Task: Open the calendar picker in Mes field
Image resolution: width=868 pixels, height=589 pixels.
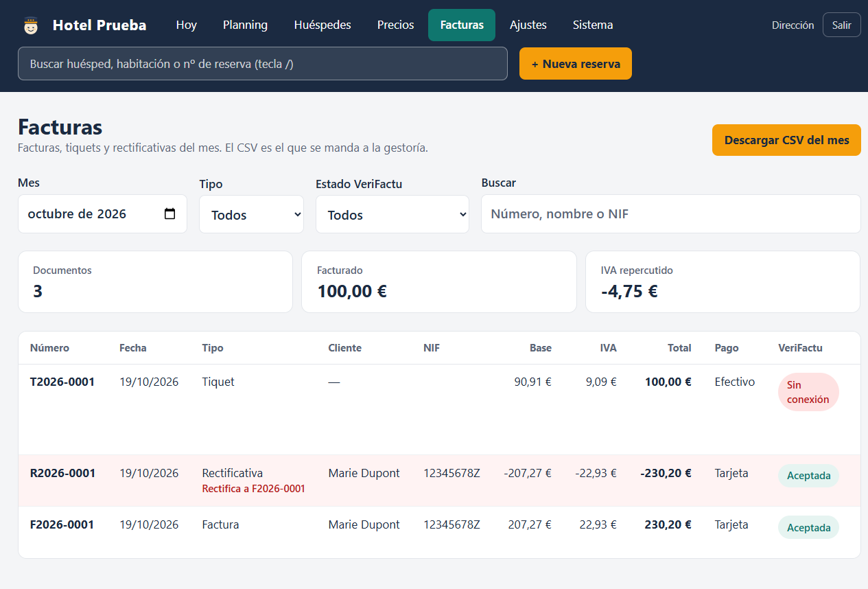Action: [170, 213]
